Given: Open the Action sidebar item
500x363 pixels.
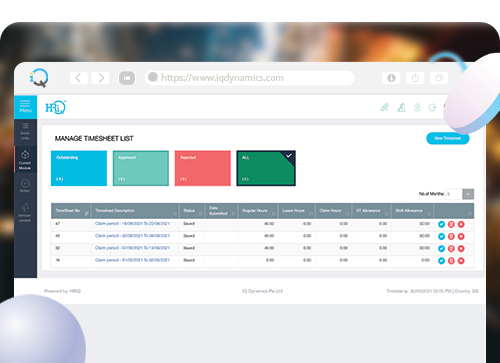Looking at the screenshot, I should [25, 186].
